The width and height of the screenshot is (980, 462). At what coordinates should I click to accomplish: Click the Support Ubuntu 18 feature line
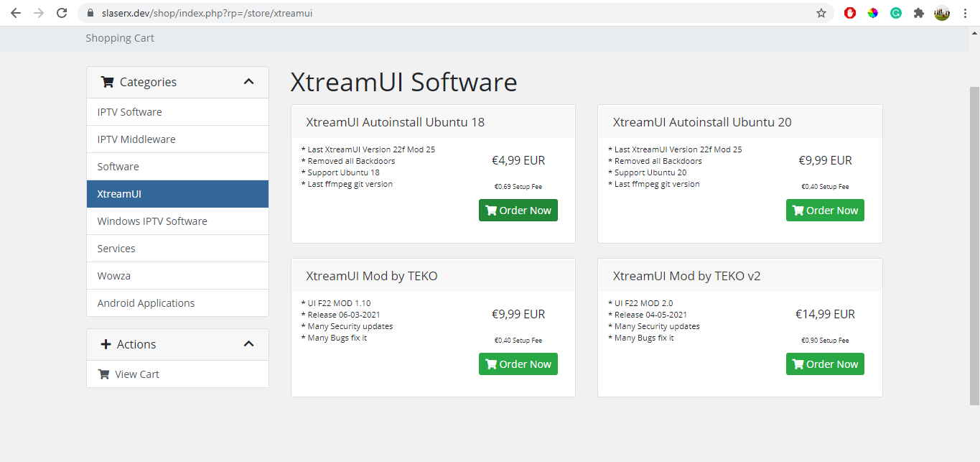pyautogui.click(x=340, y=172)
